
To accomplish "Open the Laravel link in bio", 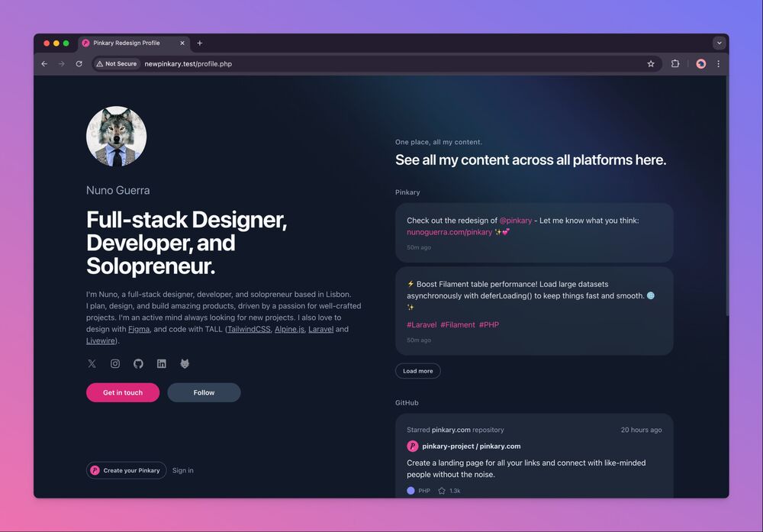I will 320,329.
